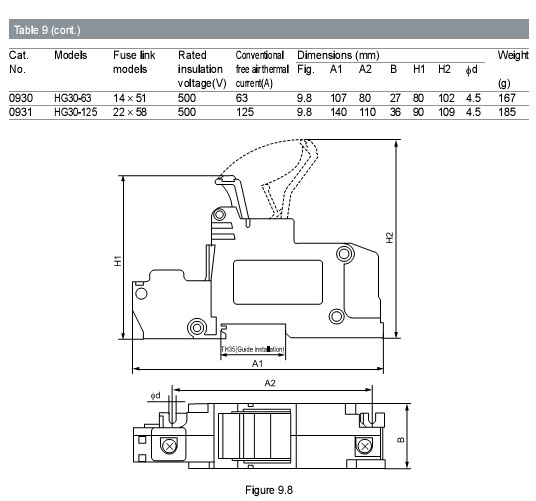Click the right crossed-circle screw in top view

(365, 446)
